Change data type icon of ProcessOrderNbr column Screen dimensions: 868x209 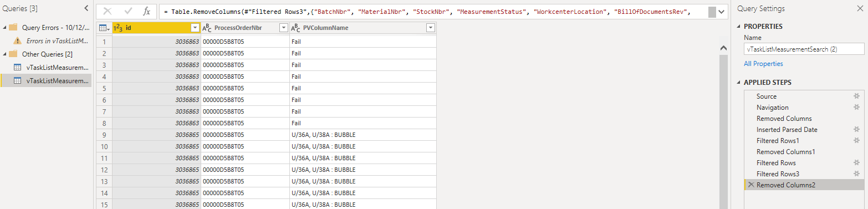tap(207, 28)
